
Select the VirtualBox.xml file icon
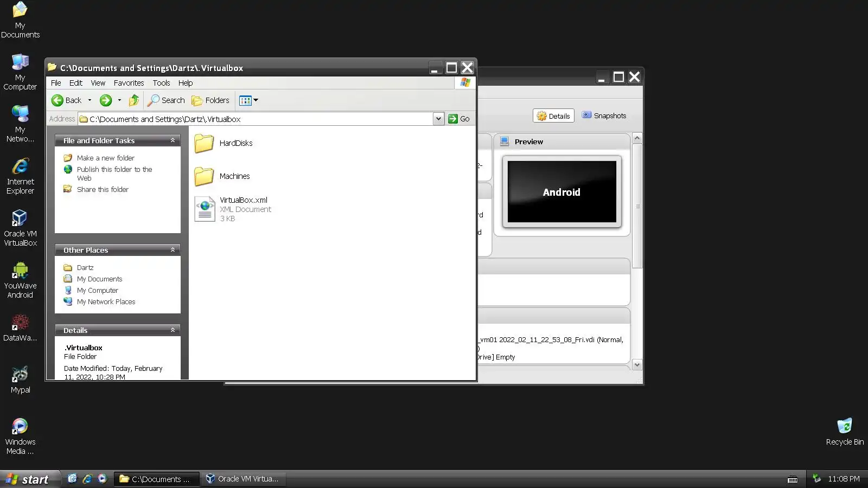pyautogui.click(x=205, y=209)
